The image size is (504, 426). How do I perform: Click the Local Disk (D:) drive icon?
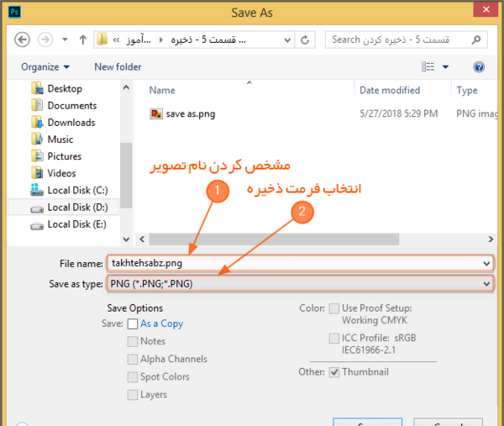point(37,209)
